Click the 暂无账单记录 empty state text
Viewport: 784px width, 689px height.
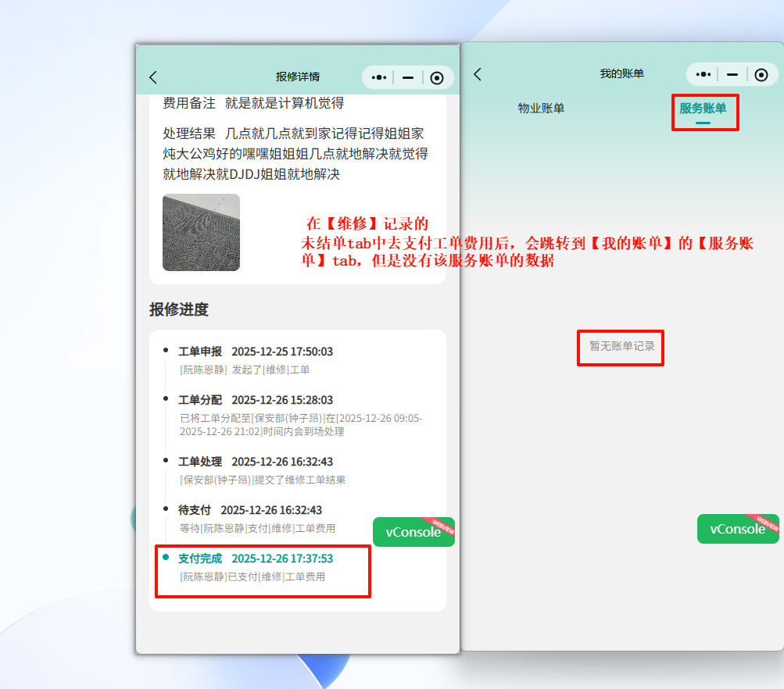(620, 348)
